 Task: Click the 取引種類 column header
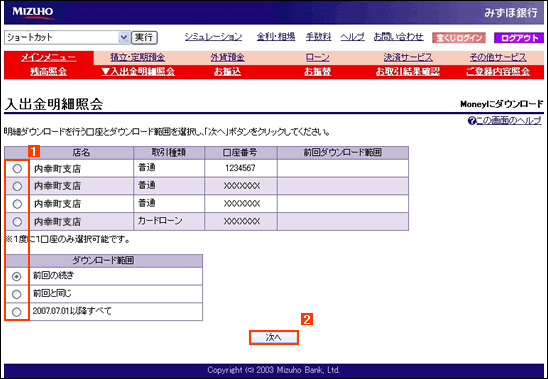pos(168,152)
